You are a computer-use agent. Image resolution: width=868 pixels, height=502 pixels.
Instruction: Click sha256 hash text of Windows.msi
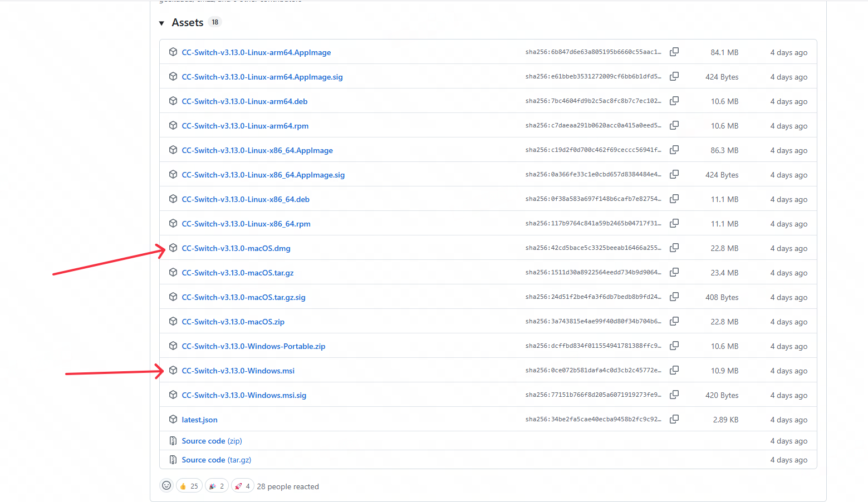pyautogui.click(x=594, y=370)
